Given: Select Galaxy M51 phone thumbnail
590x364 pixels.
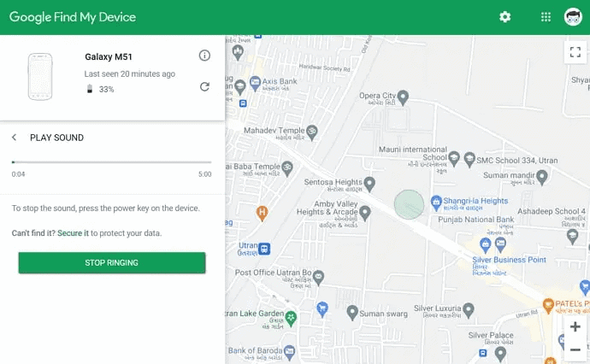Looking at the screenshot, I should click(40, 76).
